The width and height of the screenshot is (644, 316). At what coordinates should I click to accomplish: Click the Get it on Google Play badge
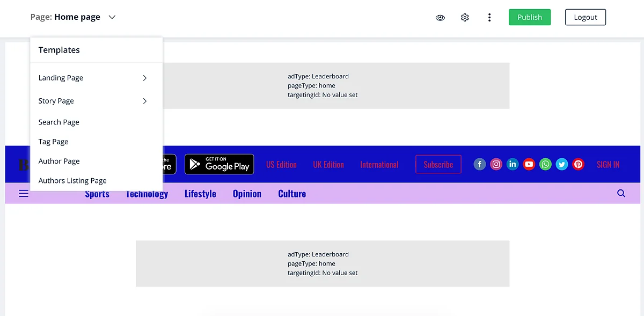219,164
